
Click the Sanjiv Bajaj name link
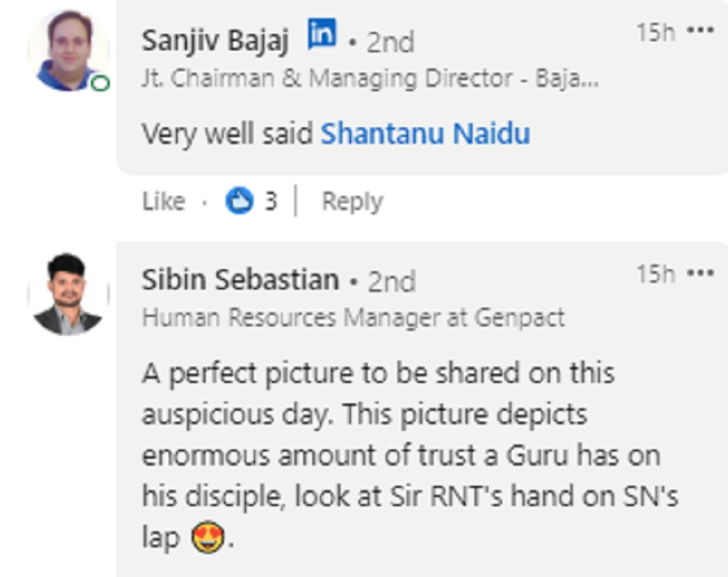[215, 41]
